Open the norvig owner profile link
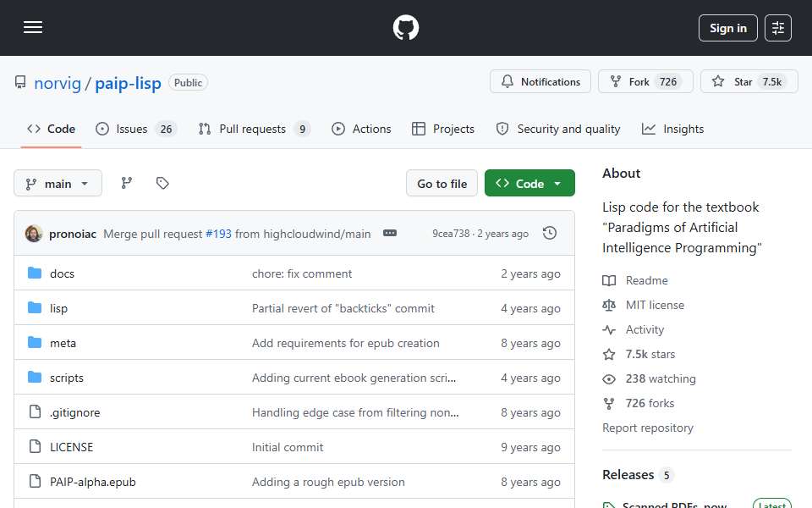The width and height of the screenshot is (812, 508). (58, 83)
